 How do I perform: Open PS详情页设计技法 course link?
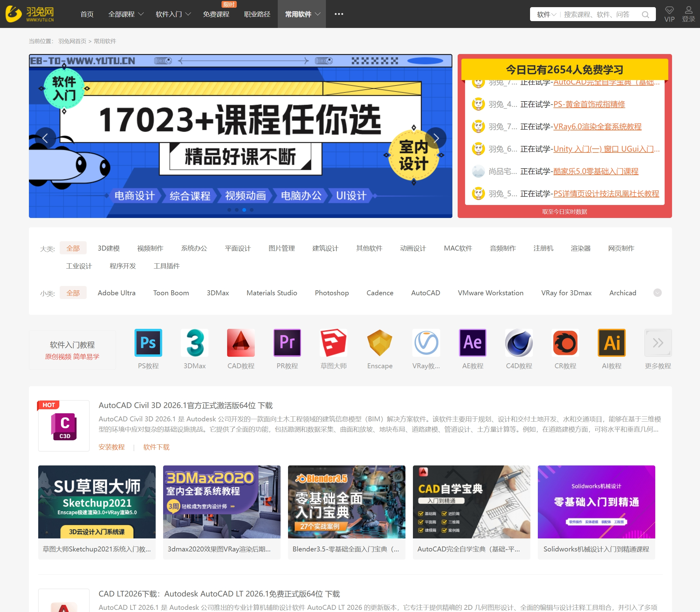(606, 194)
